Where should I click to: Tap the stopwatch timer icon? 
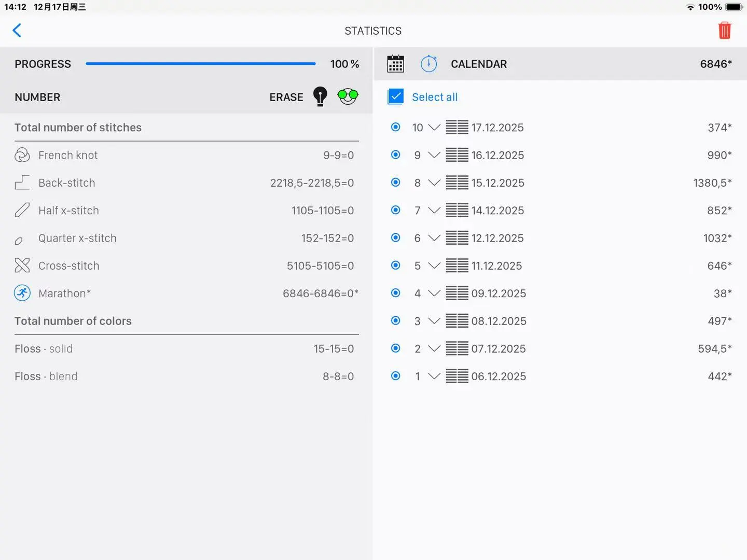429,64
